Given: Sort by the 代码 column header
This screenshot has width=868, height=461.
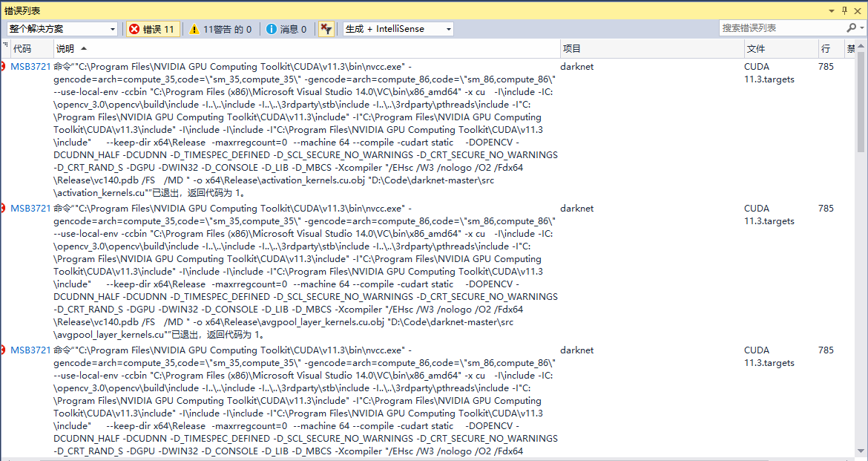Looking at the screenshot, I should pos(22,48).
